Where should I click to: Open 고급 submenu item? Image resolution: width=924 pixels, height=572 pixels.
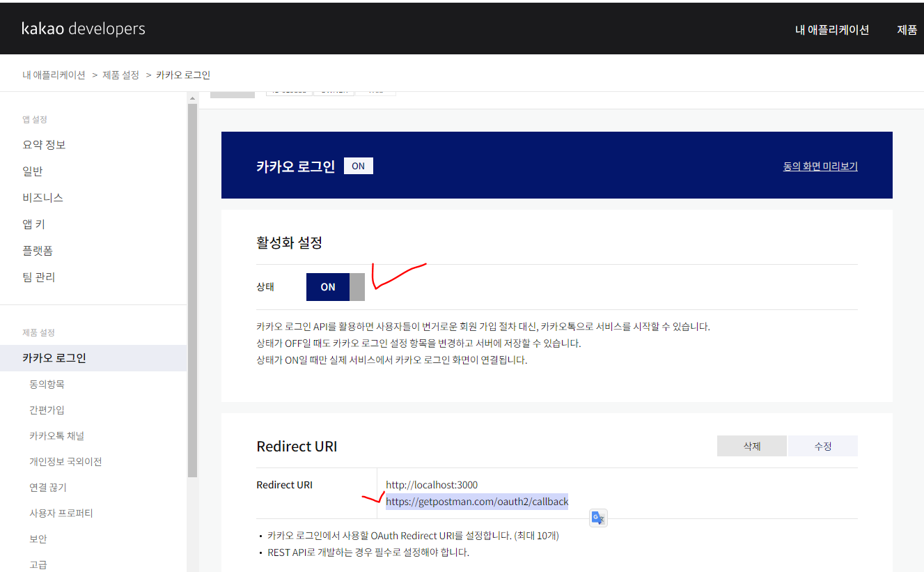(x=38, y=565)
